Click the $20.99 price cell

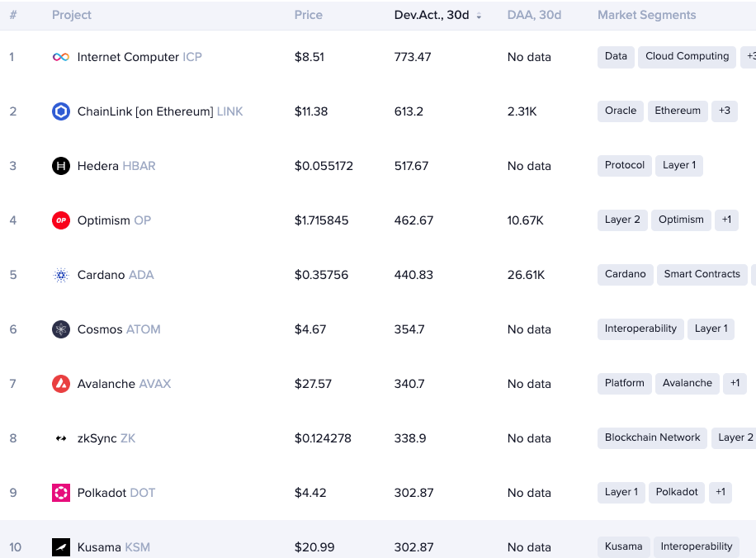tap(314, 547)
